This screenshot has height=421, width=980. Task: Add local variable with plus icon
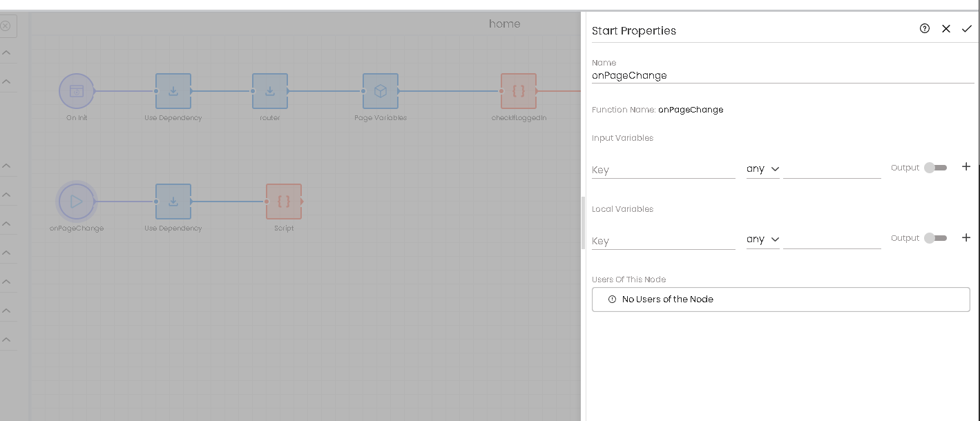click(x=966, y=237)
